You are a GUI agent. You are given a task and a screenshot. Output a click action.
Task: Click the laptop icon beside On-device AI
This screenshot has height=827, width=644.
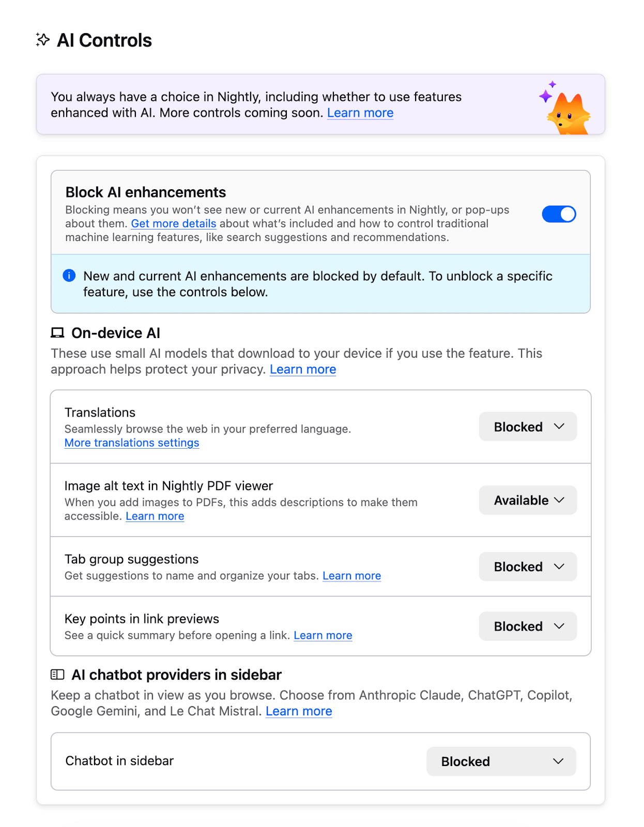57,333
